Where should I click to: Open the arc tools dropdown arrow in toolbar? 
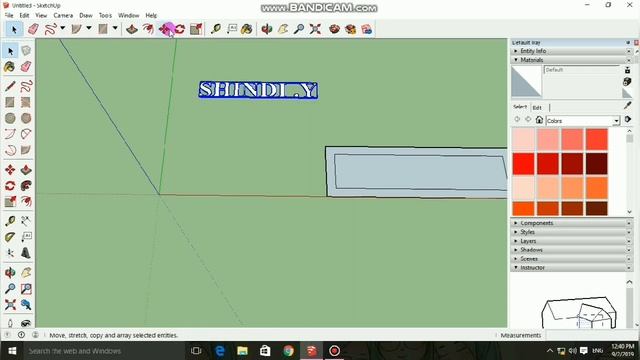click(x=89, y=29)
